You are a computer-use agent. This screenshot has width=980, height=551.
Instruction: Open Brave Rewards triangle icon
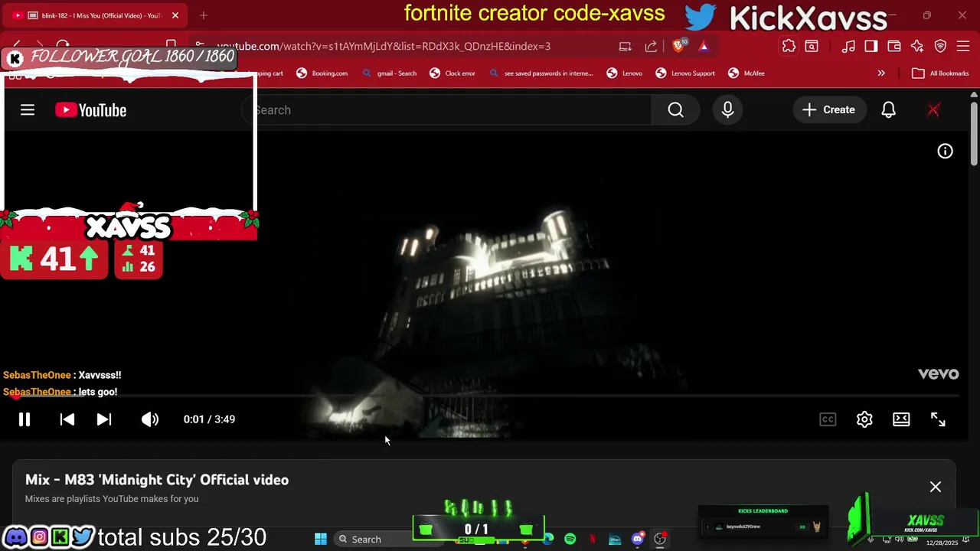704,47
